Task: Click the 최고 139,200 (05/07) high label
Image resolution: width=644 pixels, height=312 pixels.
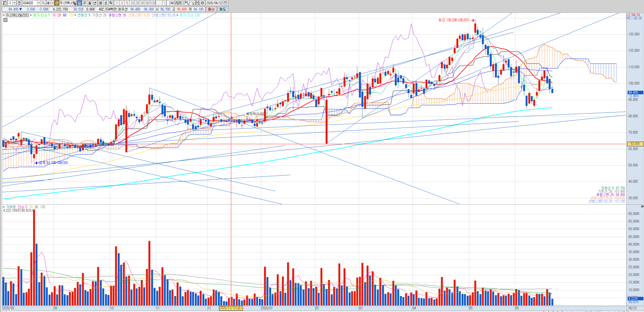Action: pyautogui.click(x=454, y=20)
